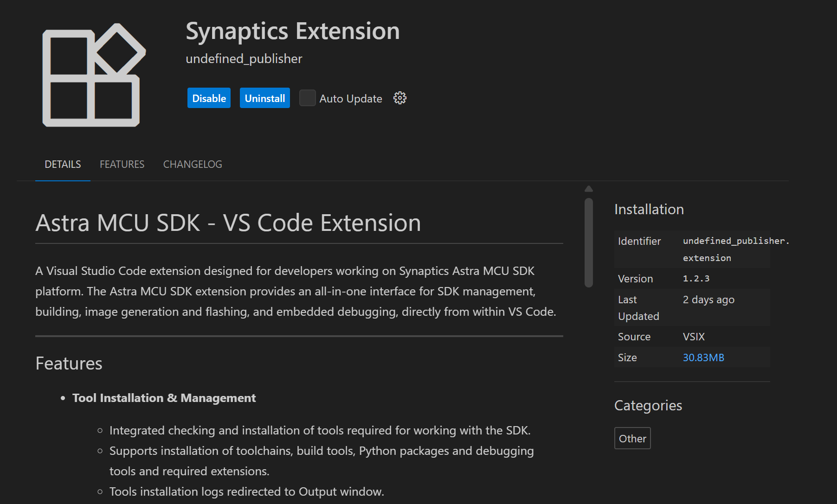Click the VSIX source value
This screenshot has width=837, height=504.
tap(694, 337)
